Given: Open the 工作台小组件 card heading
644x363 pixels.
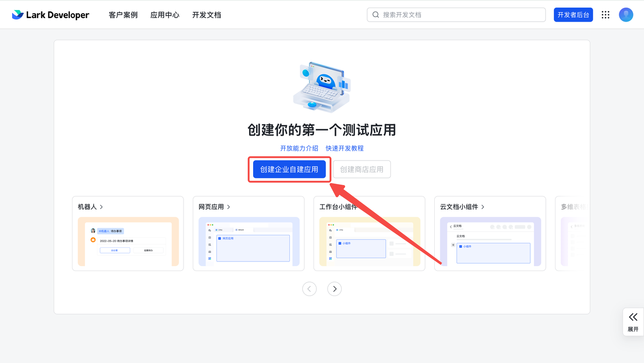Looking at the screenshot, I should coord(338,207).
